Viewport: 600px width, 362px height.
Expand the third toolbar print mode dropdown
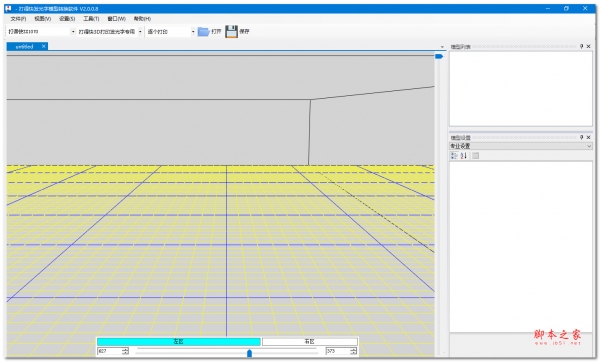193,32
